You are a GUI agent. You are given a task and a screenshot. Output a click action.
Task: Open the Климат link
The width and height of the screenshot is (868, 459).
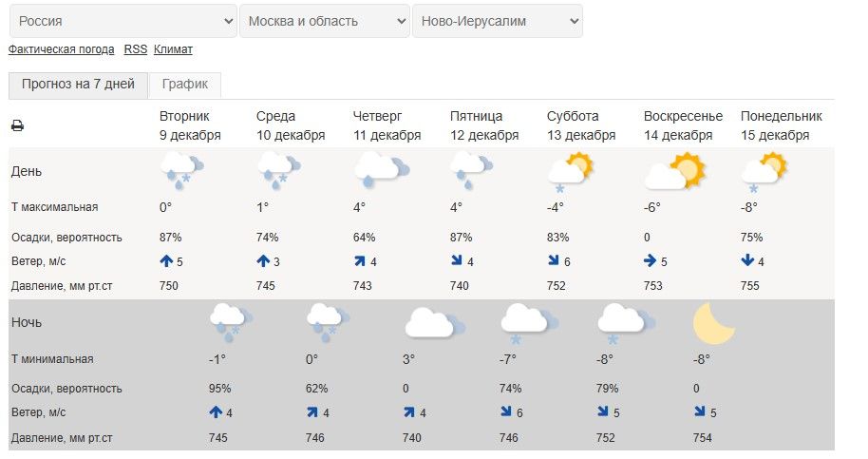173,49
